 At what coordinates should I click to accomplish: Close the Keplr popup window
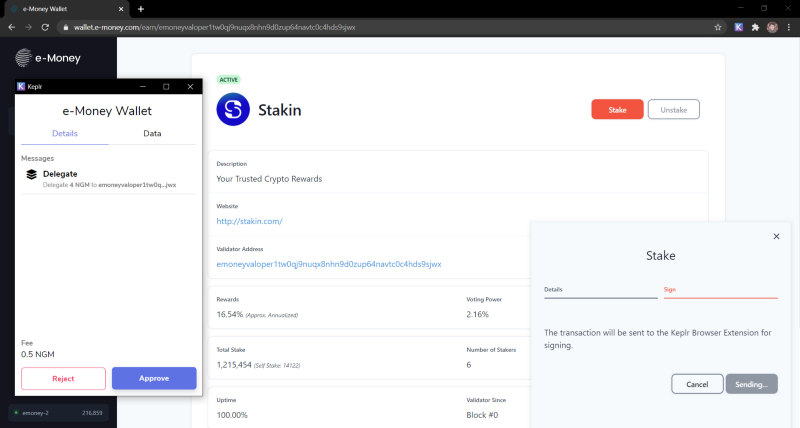click(190, 87)
